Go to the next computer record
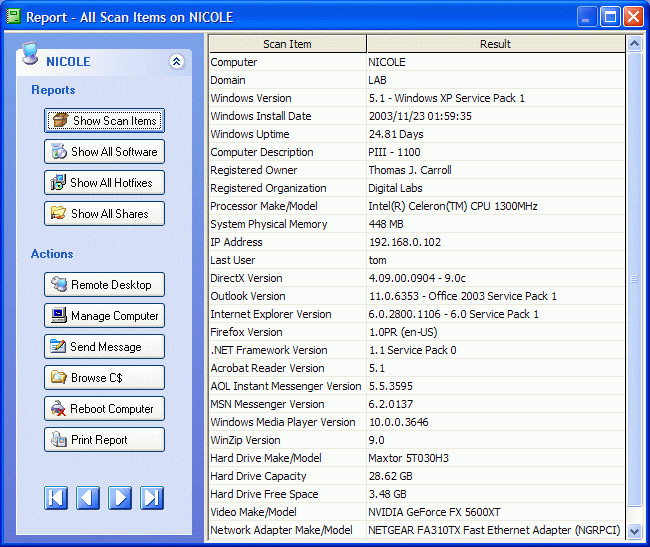The height and width of the screenshot is (547, 650). coord(120,498)
